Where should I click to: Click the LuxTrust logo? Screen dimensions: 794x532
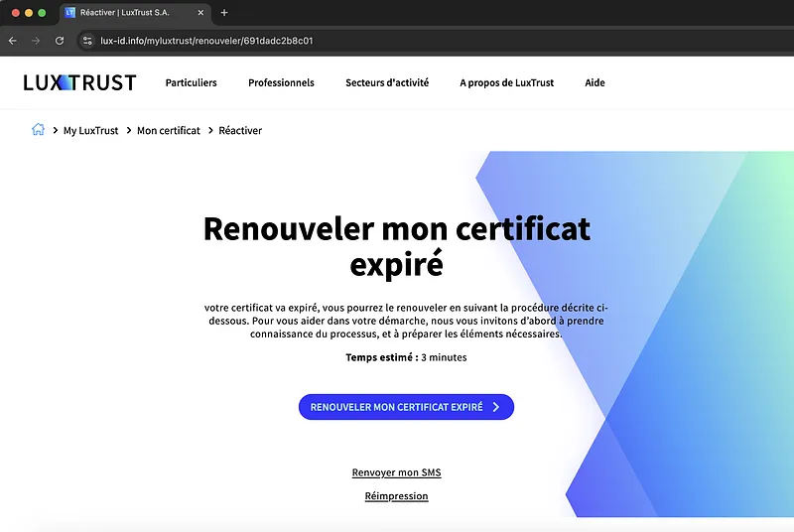80,82
